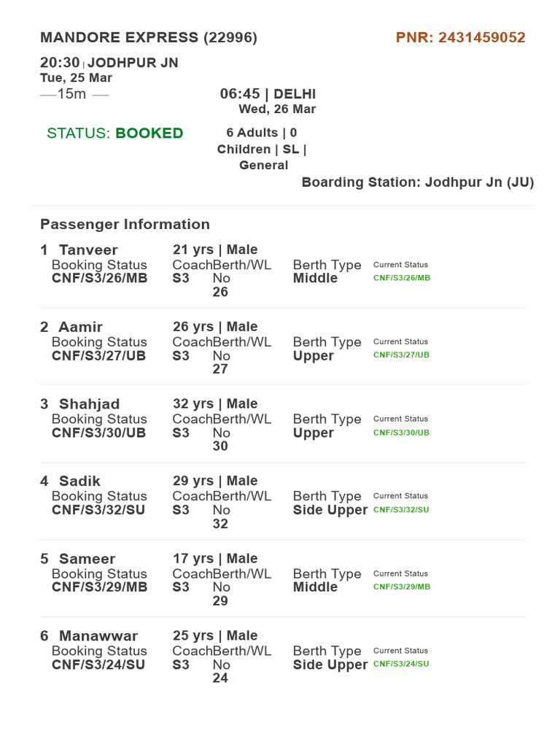Click Aamir's green status CNF/S3/27/UB
This screenshot has height=747, width=560.
point(401,355)
